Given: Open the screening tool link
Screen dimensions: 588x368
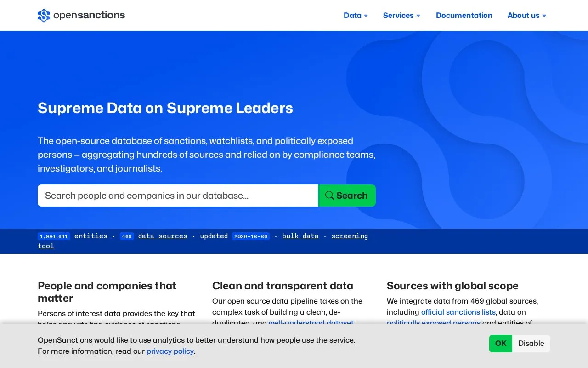Looking at the screenshot, I should point(203,241).
